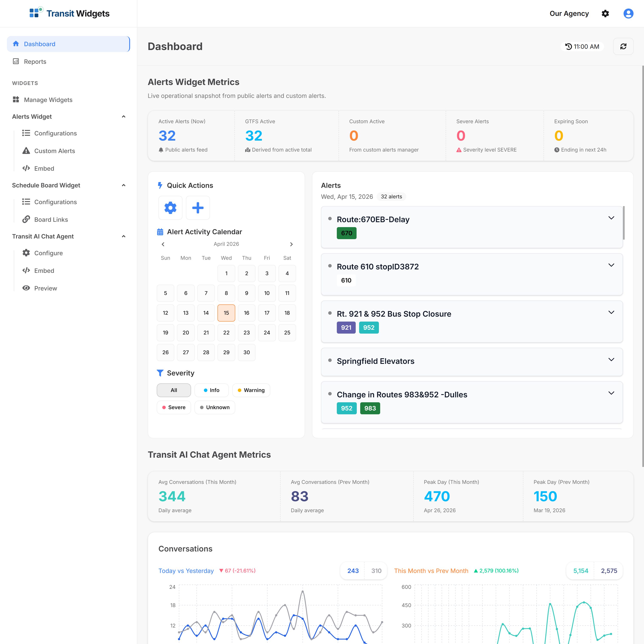
Task: Click the Custom Alerts warning triangle icon
Action: (x=26, y=151)
